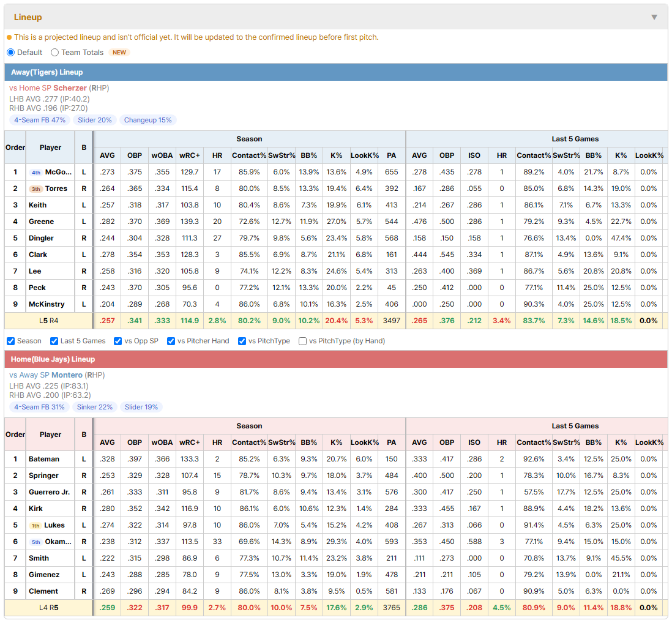Select player Keith in the Tigers lineup

[38, 205]
